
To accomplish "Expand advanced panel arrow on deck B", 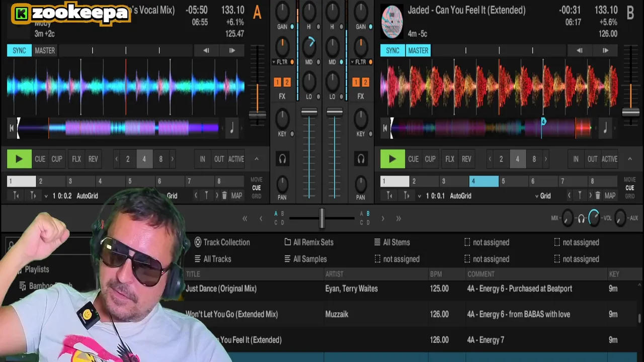I will (629, 159).
